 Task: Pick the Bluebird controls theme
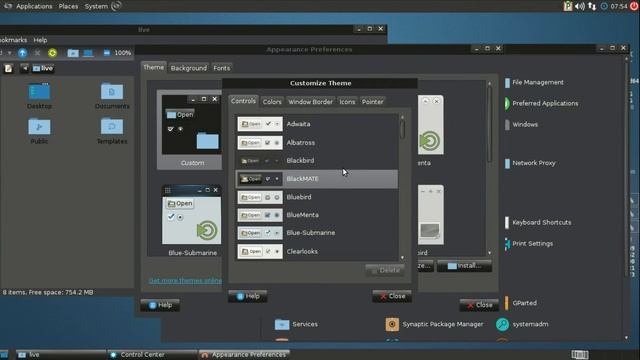coord(317,197)
